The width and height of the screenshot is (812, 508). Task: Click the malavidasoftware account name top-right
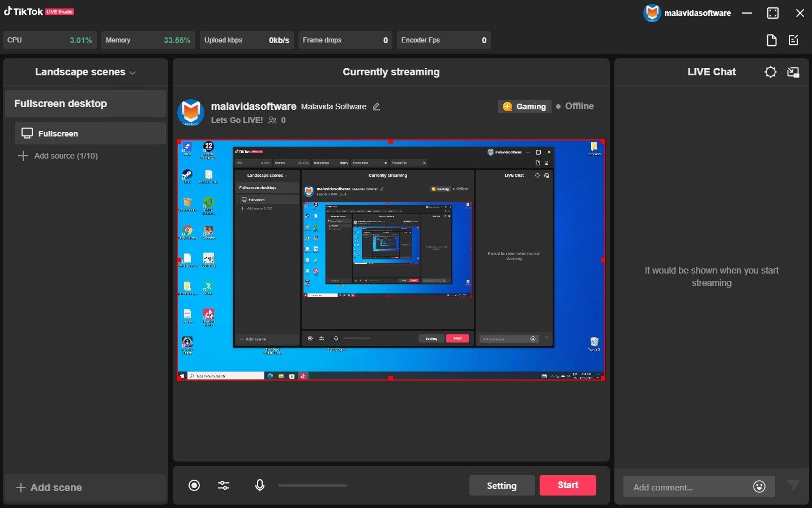click(698, 13)
